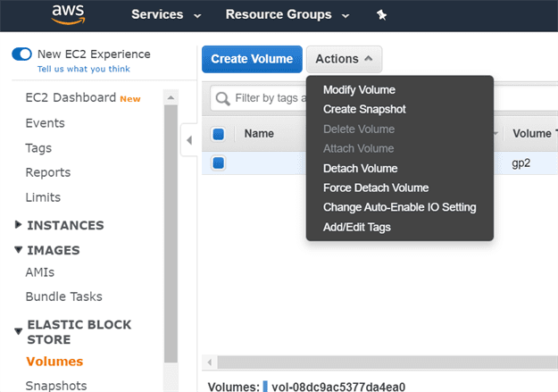Click the AWS logo icon

tap(68, 14)
